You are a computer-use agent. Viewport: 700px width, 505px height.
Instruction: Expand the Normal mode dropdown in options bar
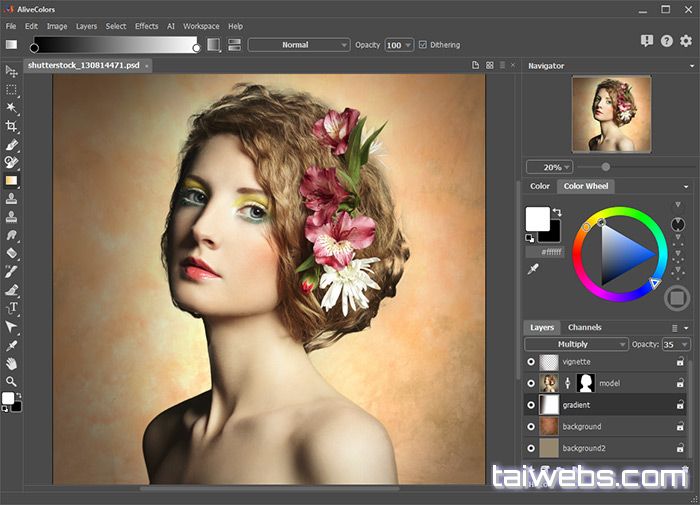(299, 45)
